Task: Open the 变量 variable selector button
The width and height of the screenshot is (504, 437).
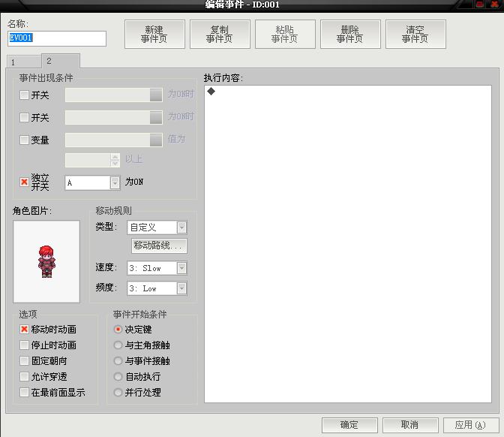Action: coord(156,140)
